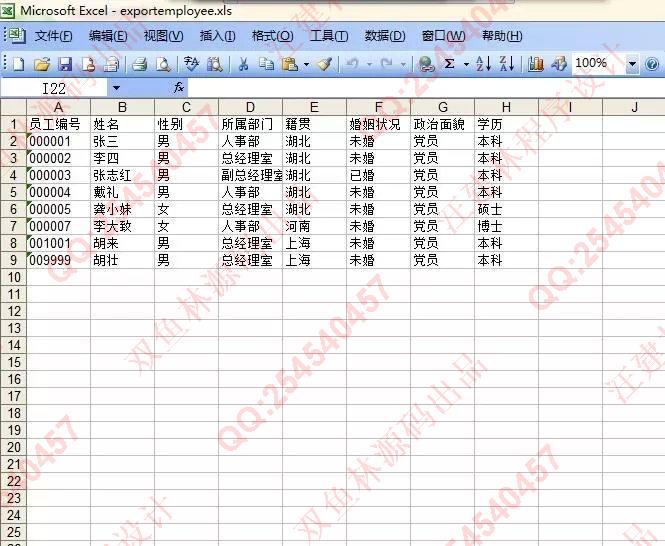Sort ascending A to Z
The height and width of the screenshot is (546, 665).
pos(484,64)
